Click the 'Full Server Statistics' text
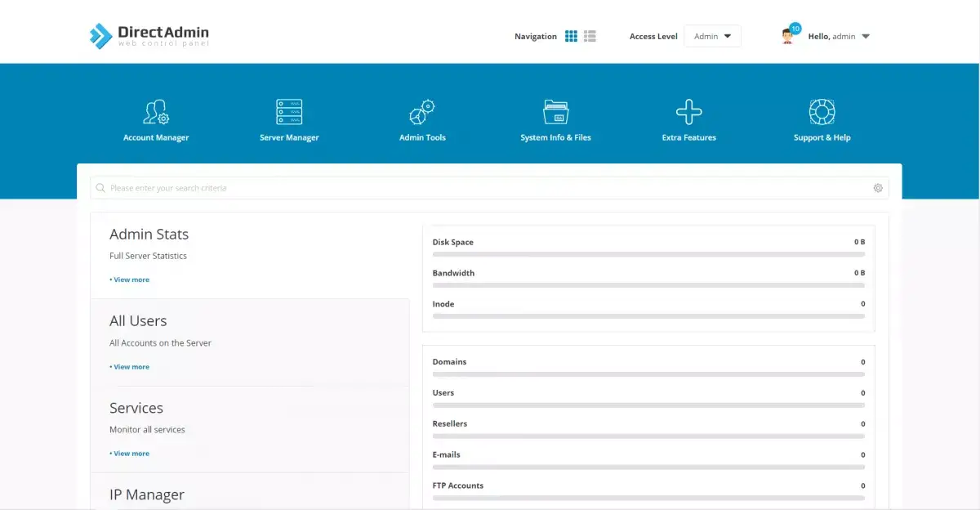 (x=148, y=256)
